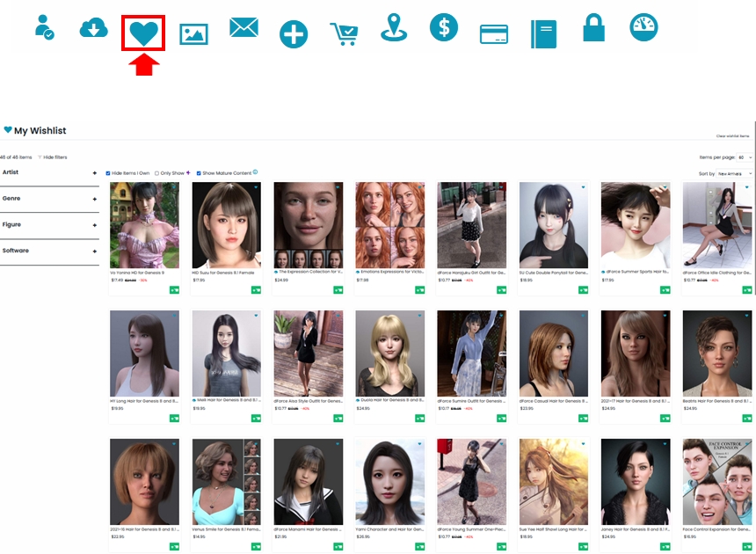Expand the Genre filter section
This screenshot has height=554, width=756.
click(95, 199)
